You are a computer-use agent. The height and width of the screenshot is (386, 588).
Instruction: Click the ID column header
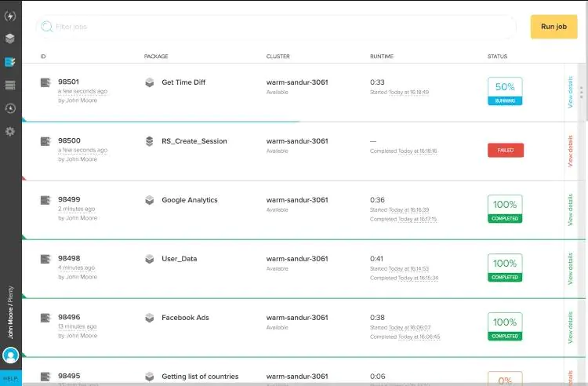click(43, 56)
